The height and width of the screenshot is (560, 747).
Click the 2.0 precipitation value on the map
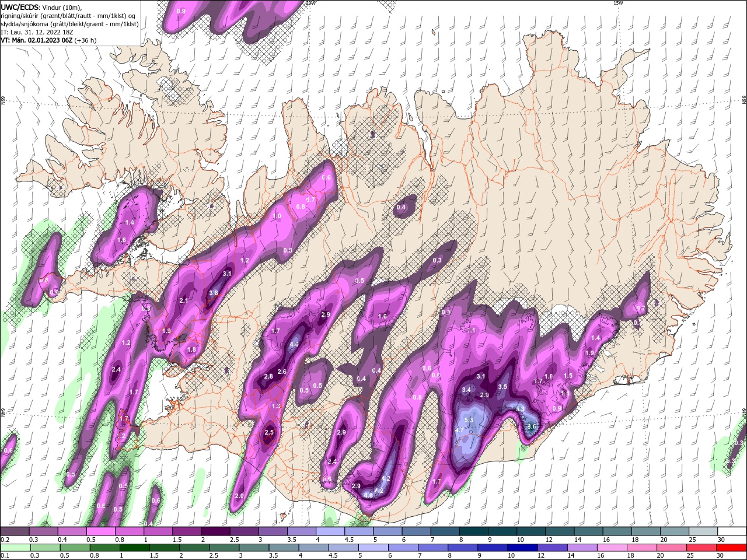tap(239, 496)
